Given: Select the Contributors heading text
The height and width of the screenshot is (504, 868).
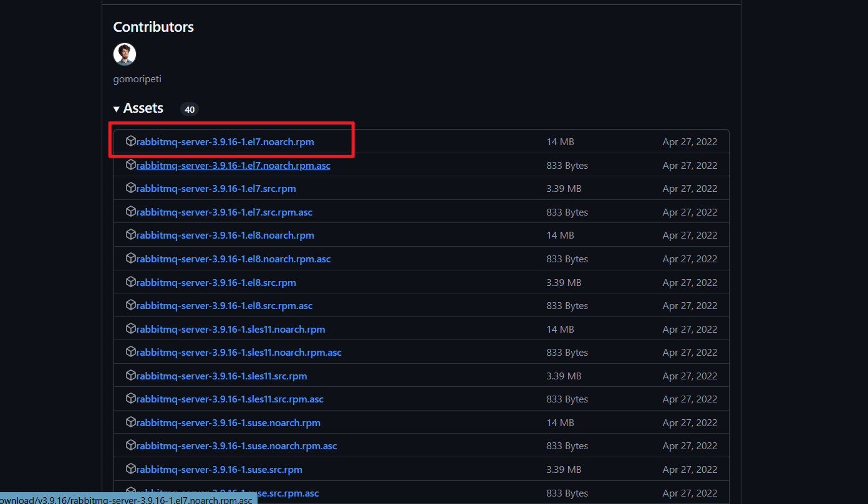Looking at the screenshot, I should [x=153, y=27].
